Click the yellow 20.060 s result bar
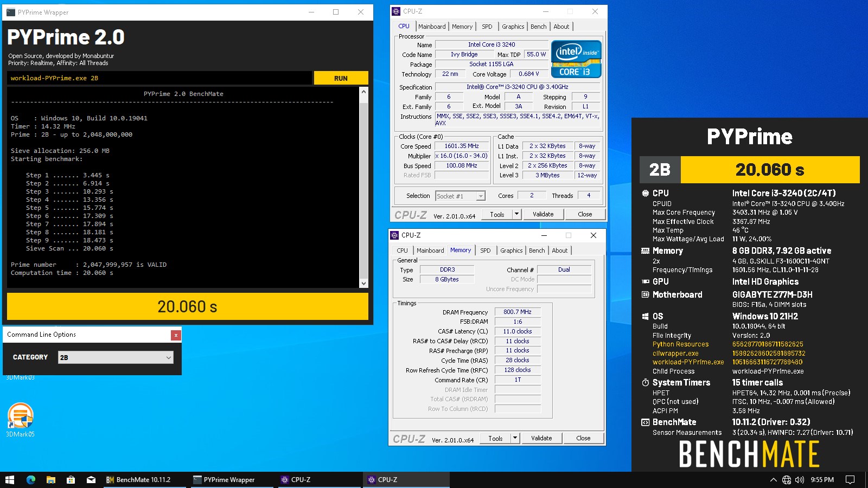 tap(188, 306)
